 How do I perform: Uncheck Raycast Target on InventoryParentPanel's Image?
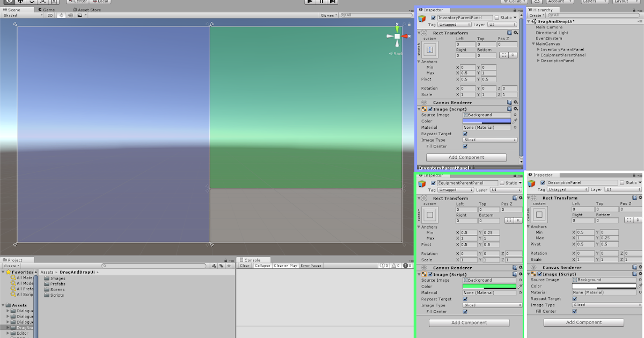coord(464,134)
